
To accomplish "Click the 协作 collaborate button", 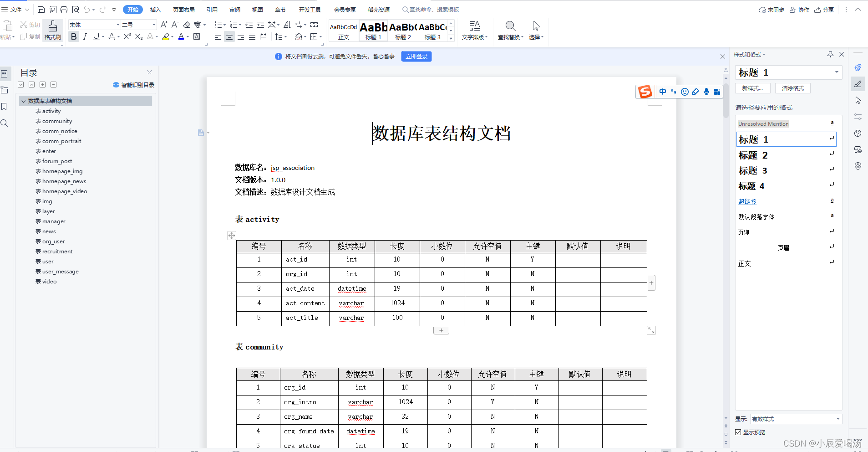I will [799, 10].
